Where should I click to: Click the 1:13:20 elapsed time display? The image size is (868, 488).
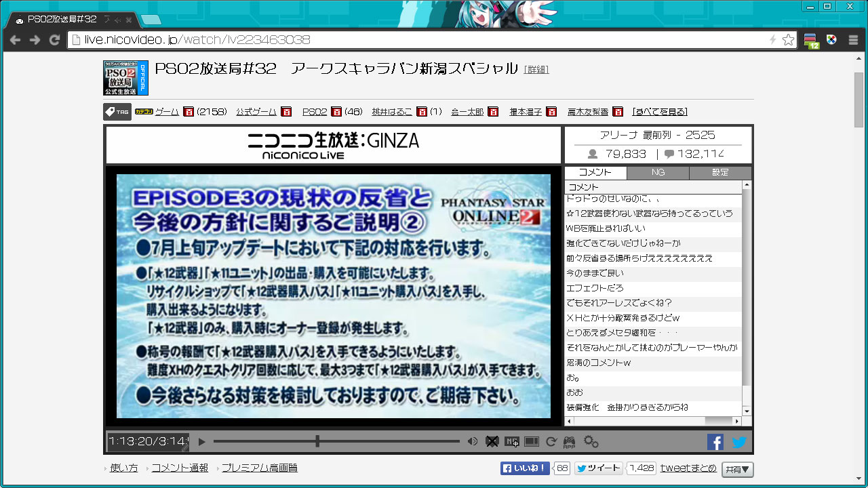[x=148, y=442]
